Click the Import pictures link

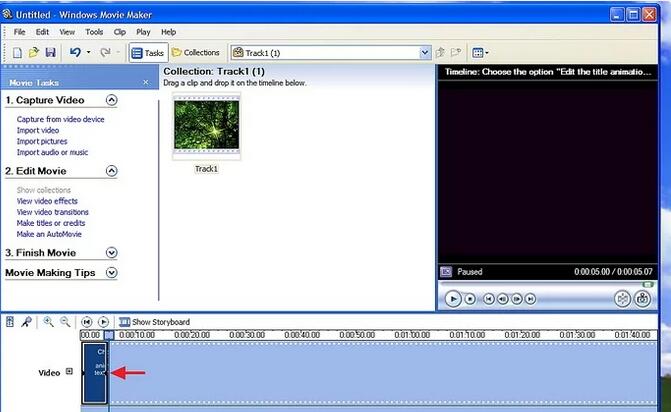pos(42,141)
